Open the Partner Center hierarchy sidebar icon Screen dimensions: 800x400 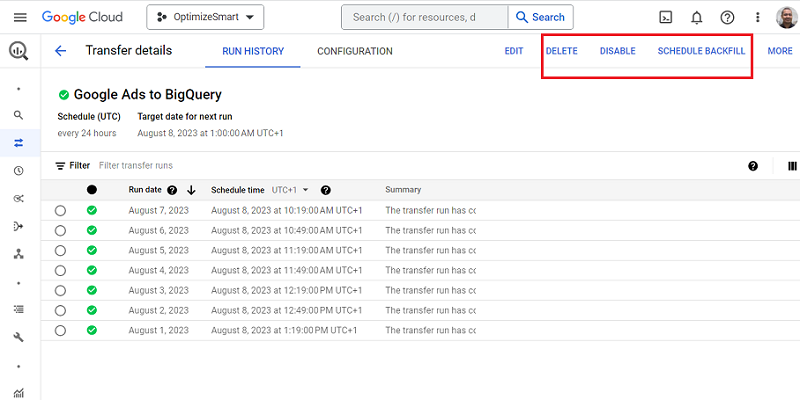(19, 254)
